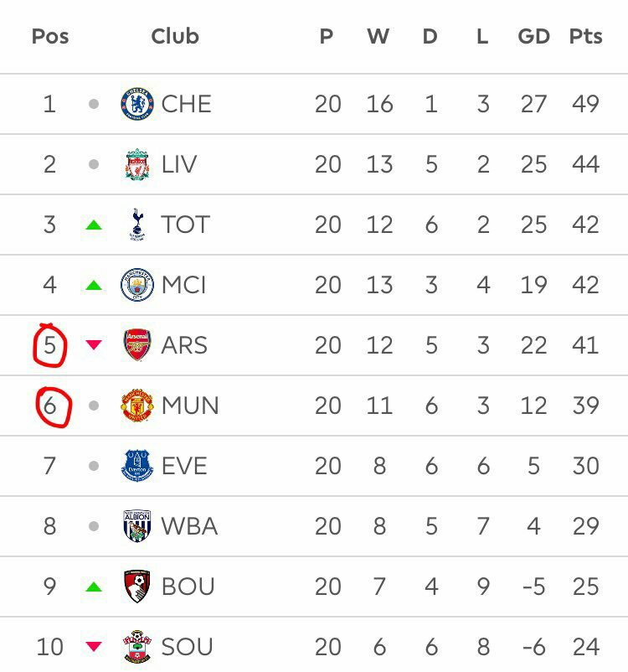Sort table by Pts column header

tap(585, 37)
